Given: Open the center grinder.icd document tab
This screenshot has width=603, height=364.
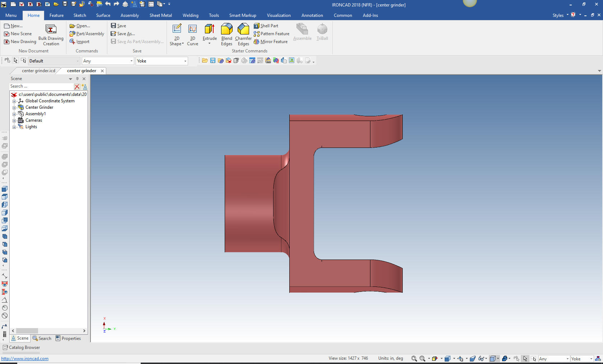Looking at the screenshot, I should point(38,71).
